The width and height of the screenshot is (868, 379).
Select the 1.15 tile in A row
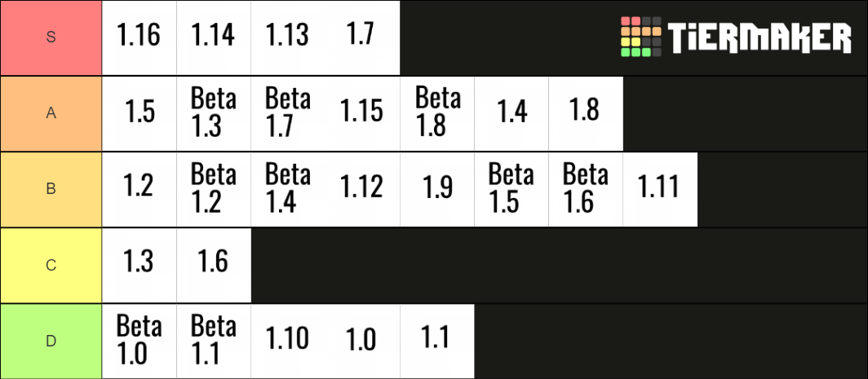362,113
